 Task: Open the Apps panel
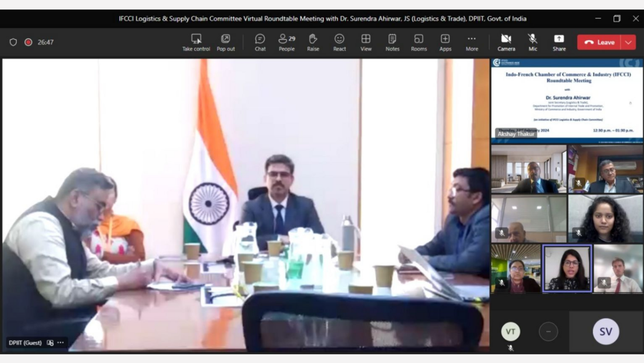tap(445, 42)
